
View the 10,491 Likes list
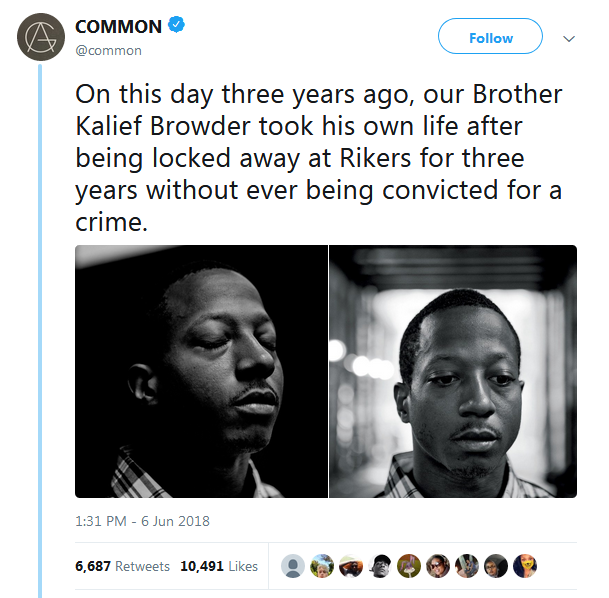coord(219,566)
